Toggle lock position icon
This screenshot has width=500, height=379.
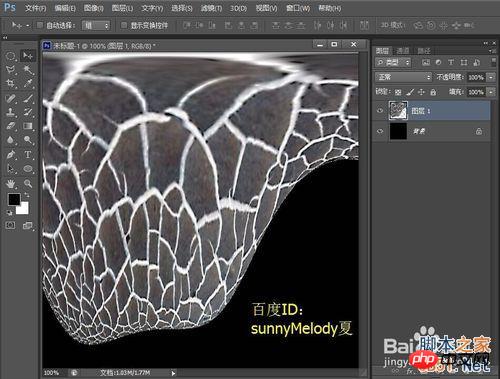(422, 92)
